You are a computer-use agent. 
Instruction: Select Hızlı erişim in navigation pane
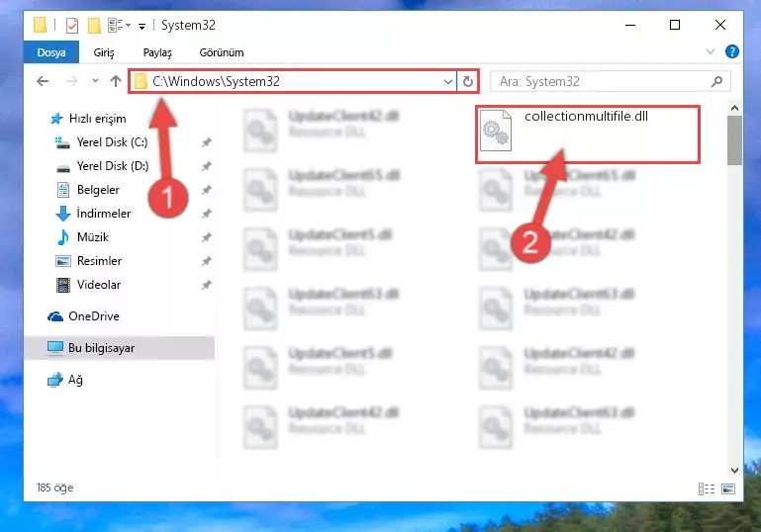pos(88,119)
